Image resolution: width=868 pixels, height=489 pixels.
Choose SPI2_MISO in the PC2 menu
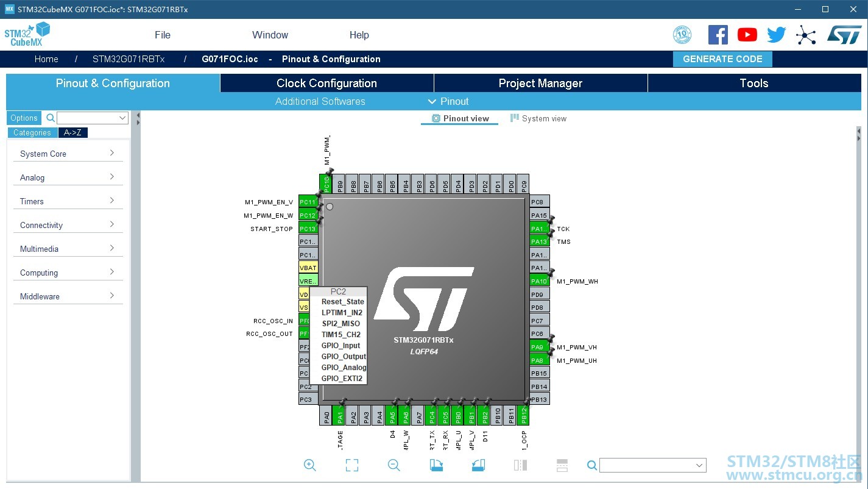(340, 324)
